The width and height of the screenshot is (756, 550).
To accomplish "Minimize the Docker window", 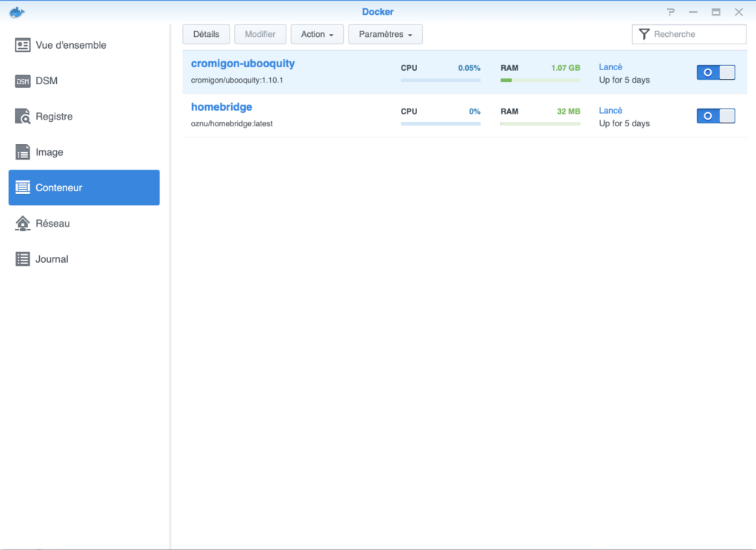I will [693, 12].
